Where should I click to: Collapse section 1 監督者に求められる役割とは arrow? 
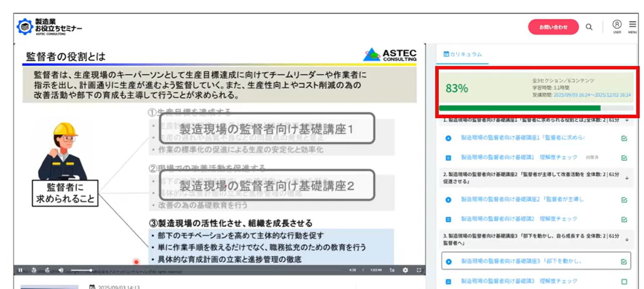pyautogui.click(x=627, y=120)
